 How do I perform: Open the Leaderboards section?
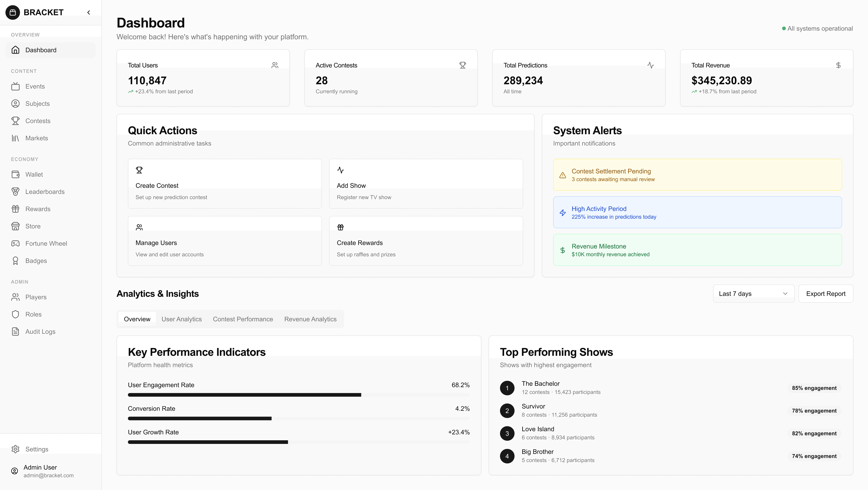[x=45, y=192]
